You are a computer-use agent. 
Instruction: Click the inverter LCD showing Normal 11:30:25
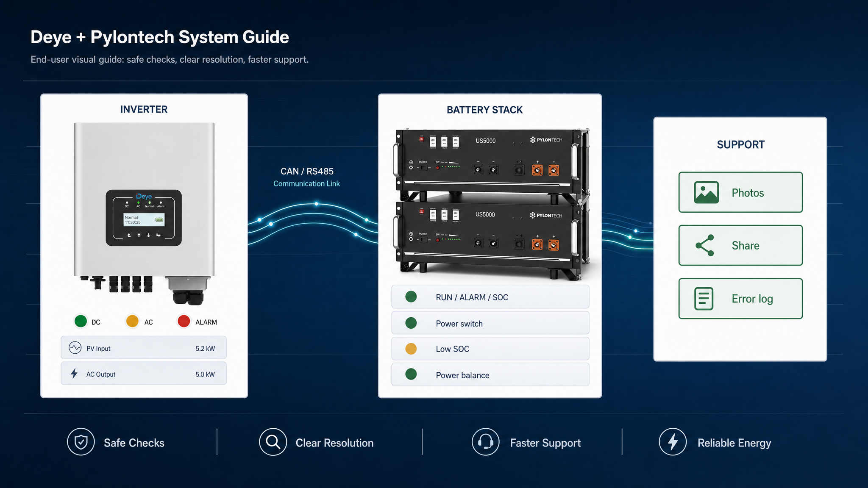tap(144, 220)
